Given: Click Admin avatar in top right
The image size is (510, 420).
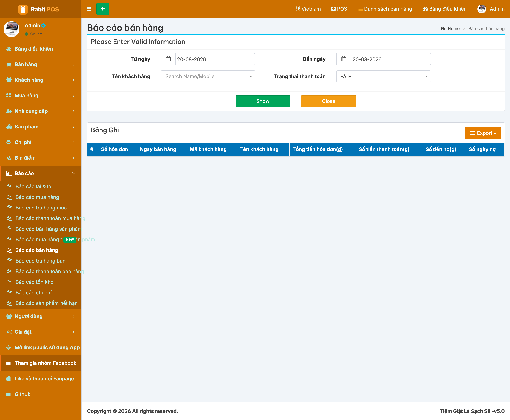Looking at the screenshot, I should 482,9.
